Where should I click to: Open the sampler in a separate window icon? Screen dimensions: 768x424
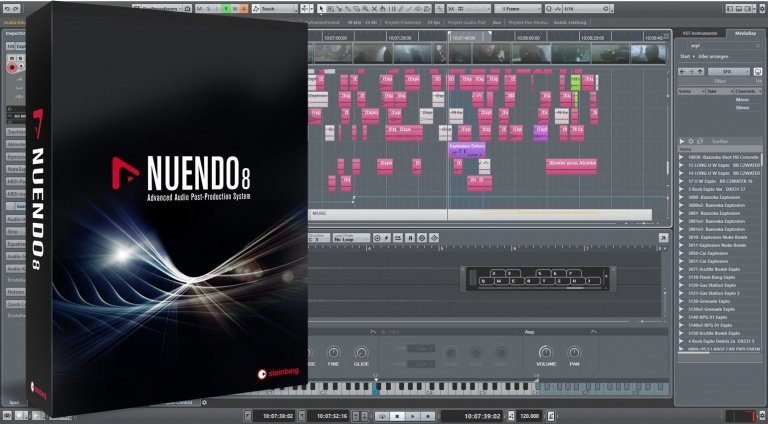(x=663, y=237)
